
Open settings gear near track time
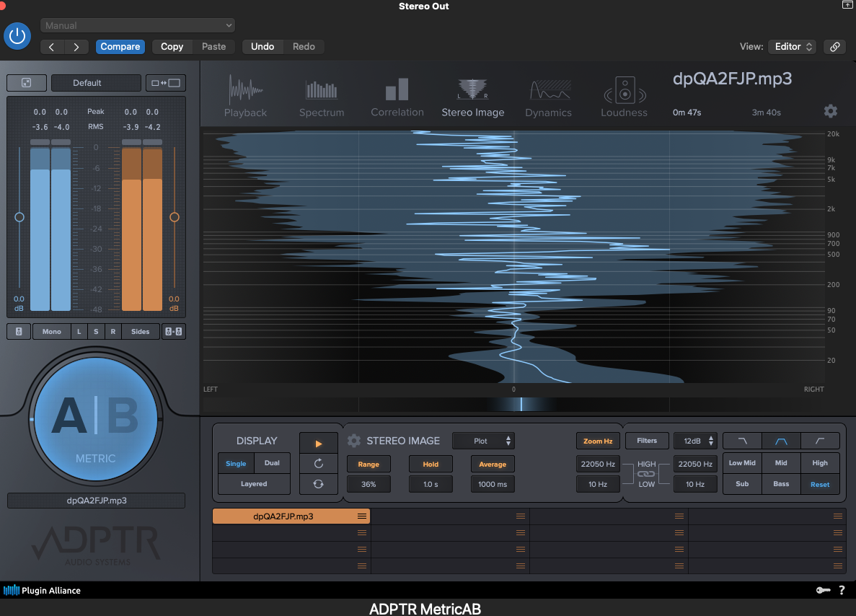coord(830,111)
